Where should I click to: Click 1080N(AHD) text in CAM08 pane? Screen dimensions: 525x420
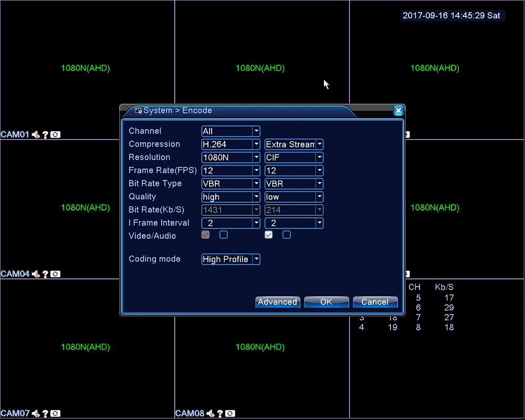(260, 346)
